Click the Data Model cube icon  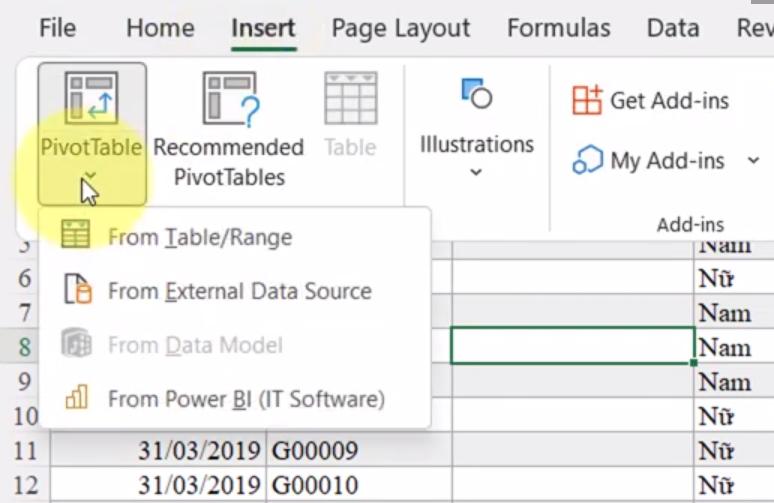77,343
